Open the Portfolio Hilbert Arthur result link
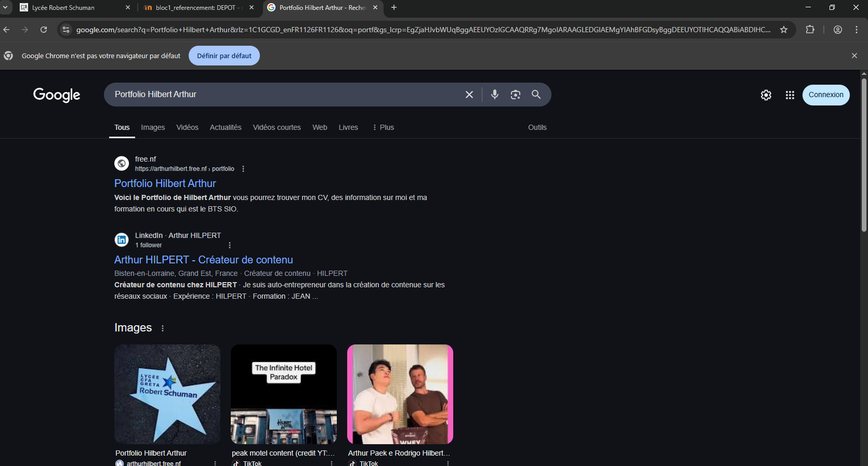The height and width of the screenshot is (466, 868). (165, 183)
